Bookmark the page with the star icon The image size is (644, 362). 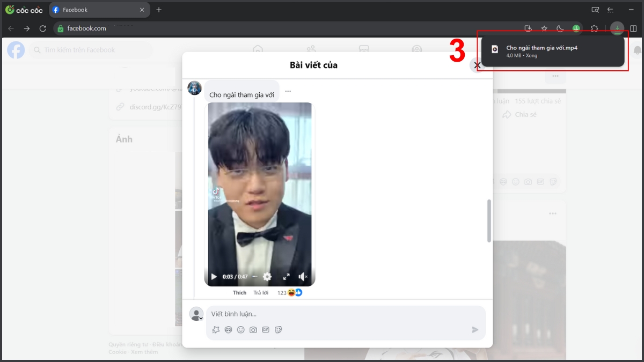[544, 28]
